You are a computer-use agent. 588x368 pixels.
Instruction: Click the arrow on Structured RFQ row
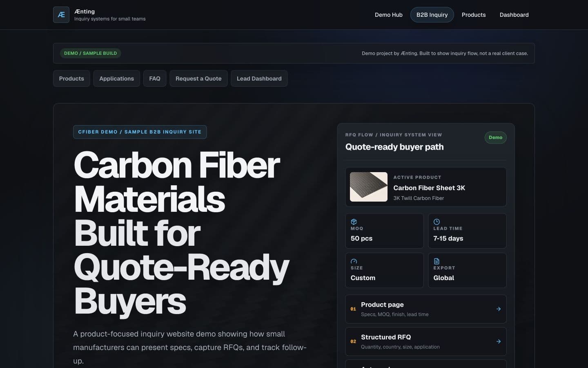(x=499, y=341)
